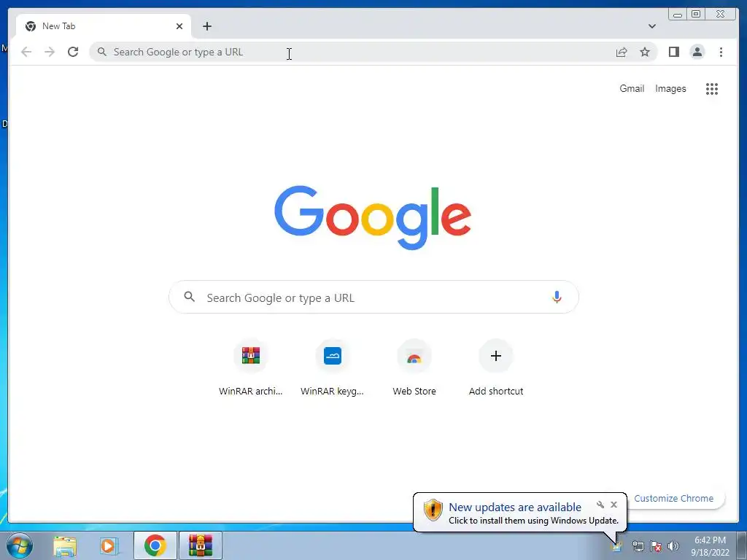747x560 pixels.
Task: Click the address bar search icon
Action: pos(102,52)
